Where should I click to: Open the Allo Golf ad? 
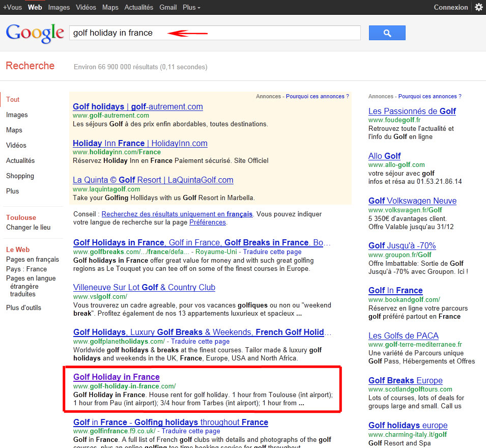tap(384, 156)
